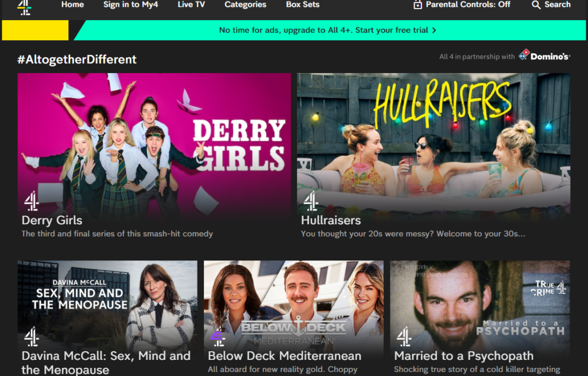The width and height of the screenshot is (588, 376).
Task: Go to the Home menu item
Action: click(x=73, y=5)
